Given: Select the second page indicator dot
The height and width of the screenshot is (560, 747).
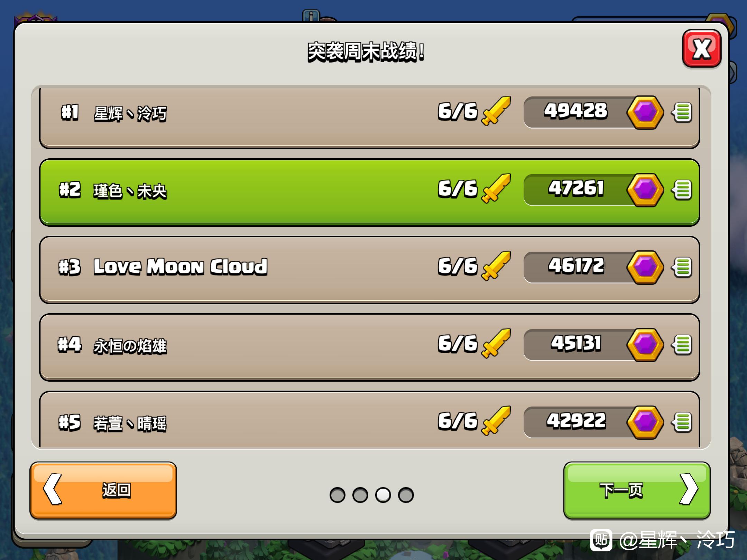Looking at the screenshot, I should (360, 495).
